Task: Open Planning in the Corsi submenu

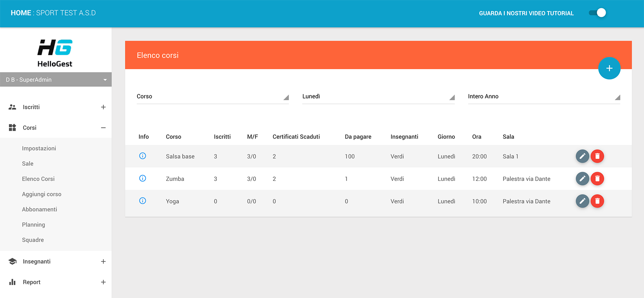Action: tap(34, 225)
